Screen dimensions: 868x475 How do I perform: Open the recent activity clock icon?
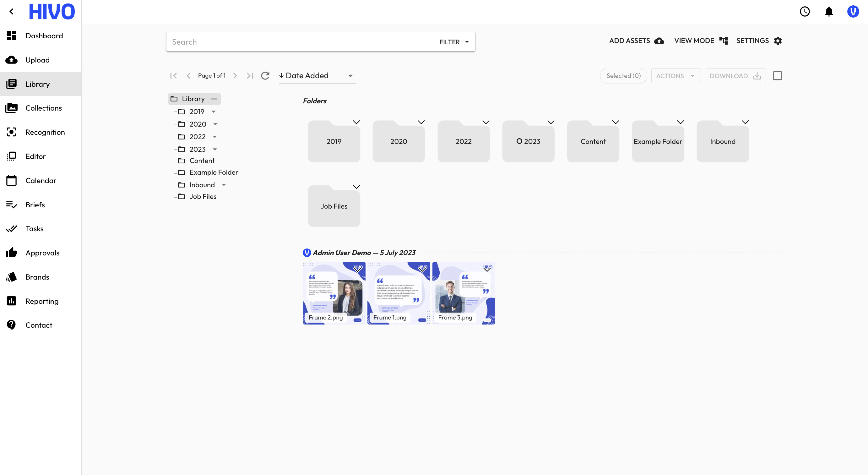tap(805, 12)
